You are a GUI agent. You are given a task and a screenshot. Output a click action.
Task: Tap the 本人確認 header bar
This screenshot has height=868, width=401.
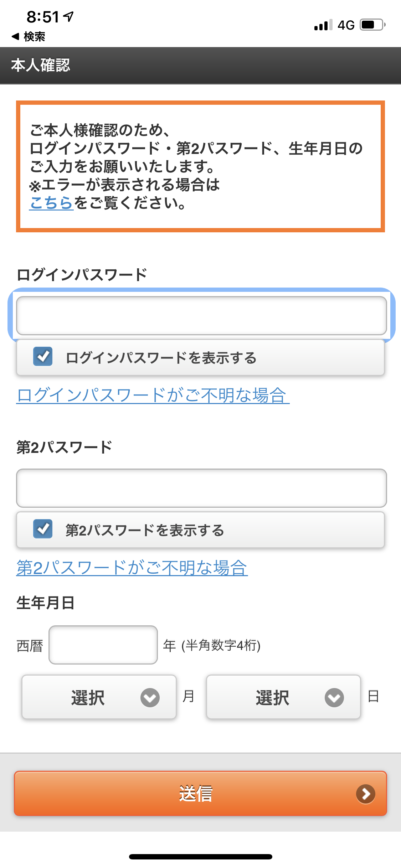point(200,66)
